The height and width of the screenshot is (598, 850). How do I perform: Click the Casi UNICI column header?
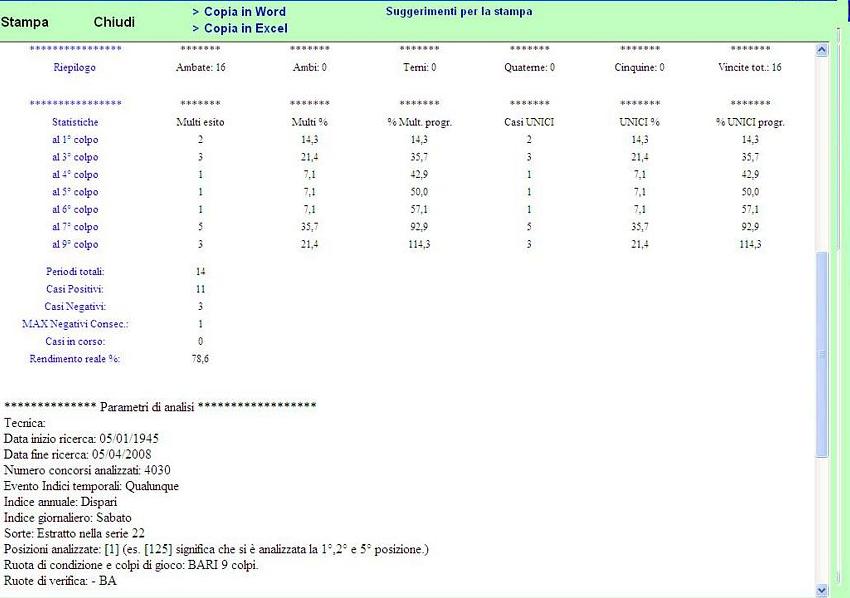click(529, 122)
